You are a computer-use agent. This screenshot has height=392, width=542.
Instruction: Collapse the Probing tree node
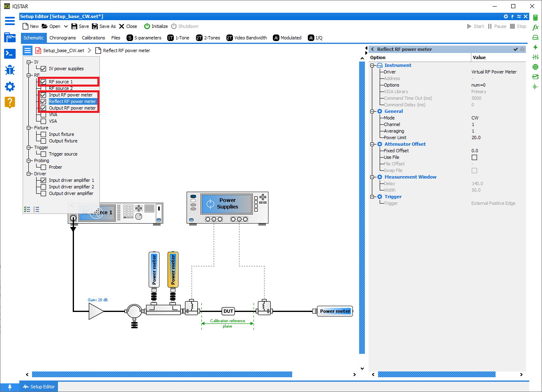pyautogui.click(x=29, y=161)
